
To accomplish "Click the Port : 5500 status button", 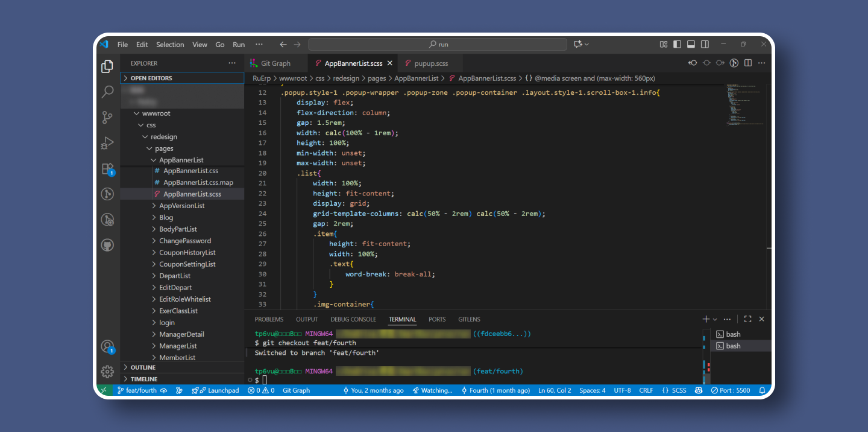I will click(x=730, y=390).
